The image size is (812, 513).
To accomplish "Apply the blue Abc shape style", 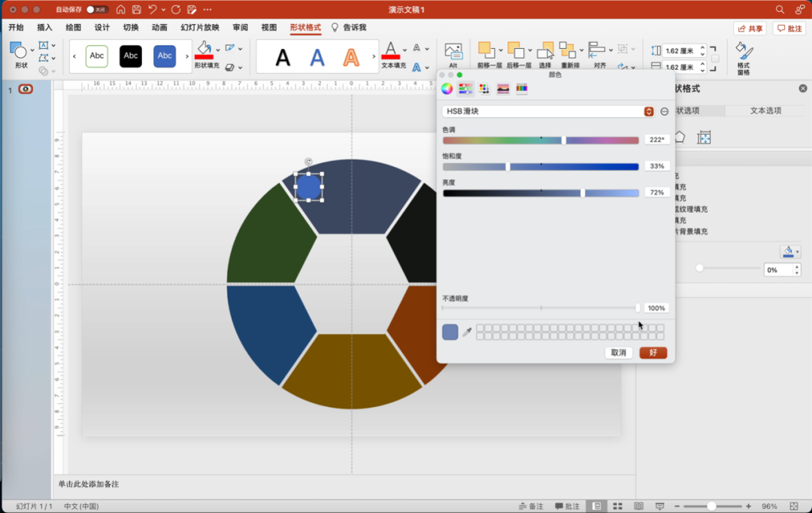I will [165, 56].
